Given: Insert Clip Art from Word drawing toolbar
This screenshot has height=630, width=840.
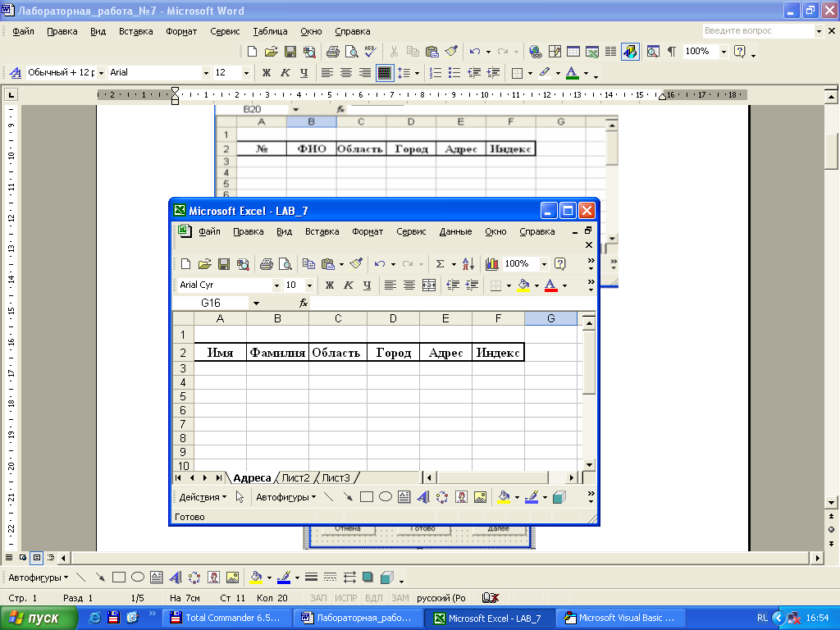Looking at the screenshot, I should tap(213, 577).
